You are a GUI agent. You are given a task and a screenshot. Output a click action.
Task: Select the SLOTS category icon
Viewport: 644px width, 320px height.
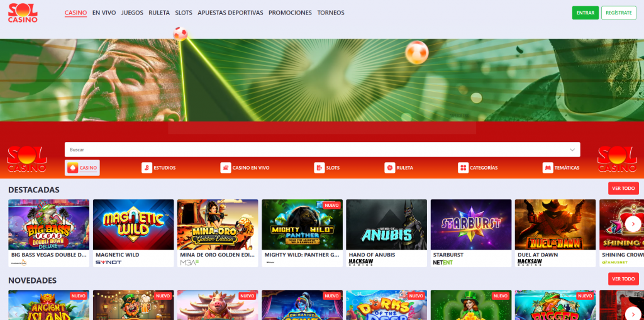click(319, 168)
